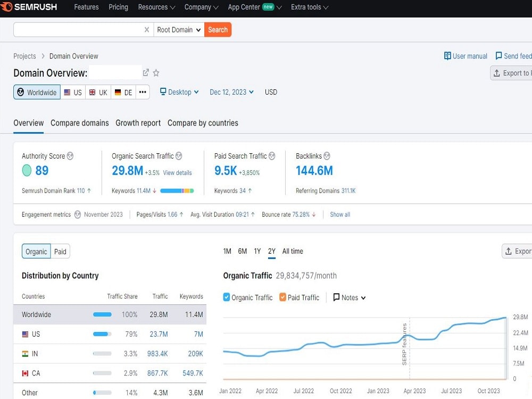Click the Authority Score green circle indicator

[27, 170]
